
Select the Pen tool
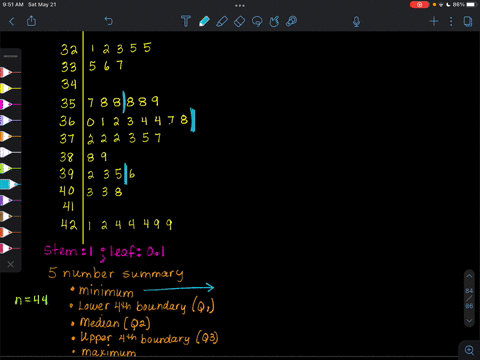[204, 21]
